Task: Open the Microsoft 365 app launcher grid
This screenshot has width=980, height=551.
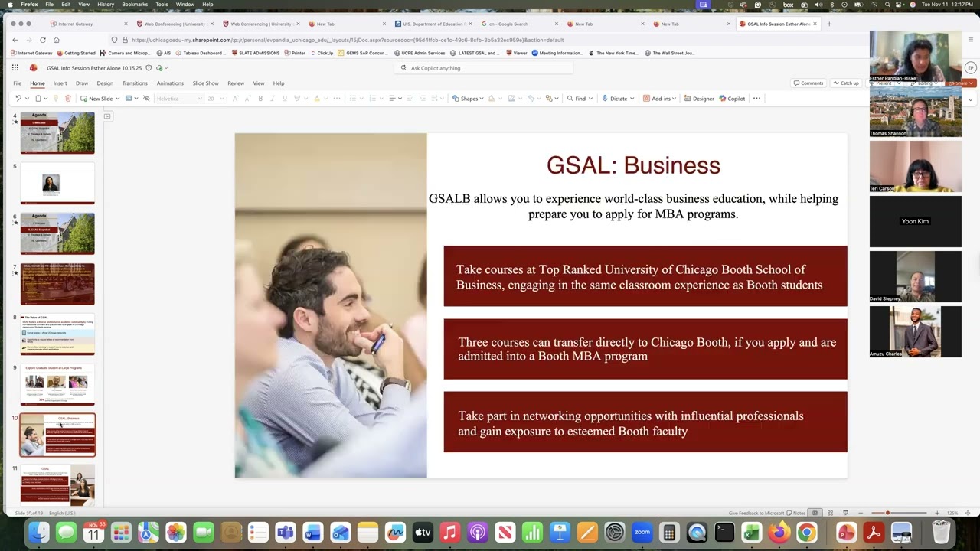Action: pyautogui.click(x=17, y=68)
